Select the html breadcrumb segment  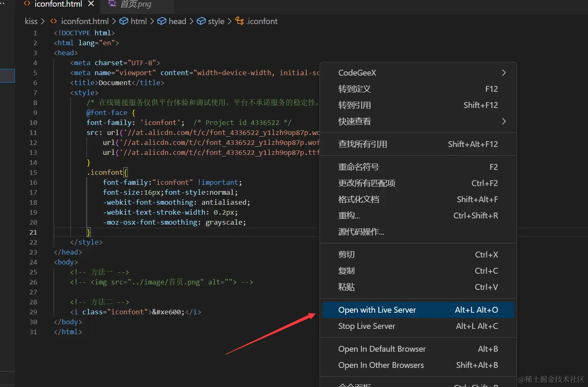tap(139, 21)
